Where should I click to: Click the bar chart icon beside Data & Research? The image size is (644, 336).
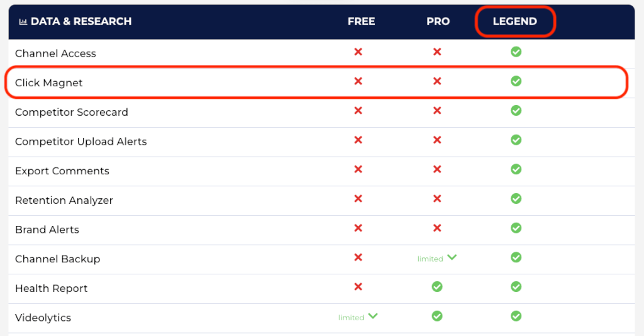tap(23, 22)
